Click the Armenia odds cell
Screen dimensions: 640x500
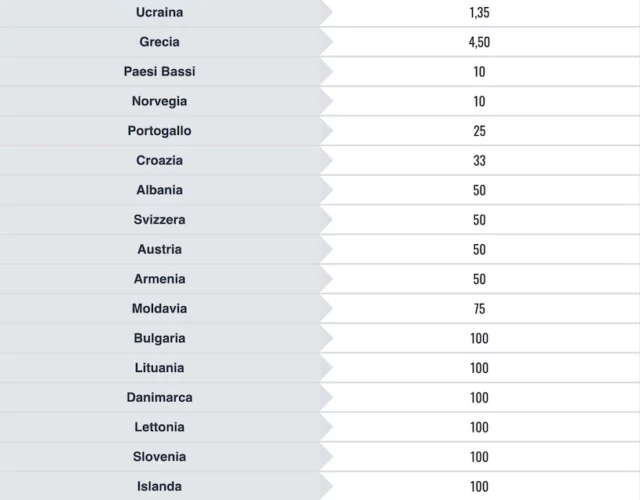[x=480, y=279]
